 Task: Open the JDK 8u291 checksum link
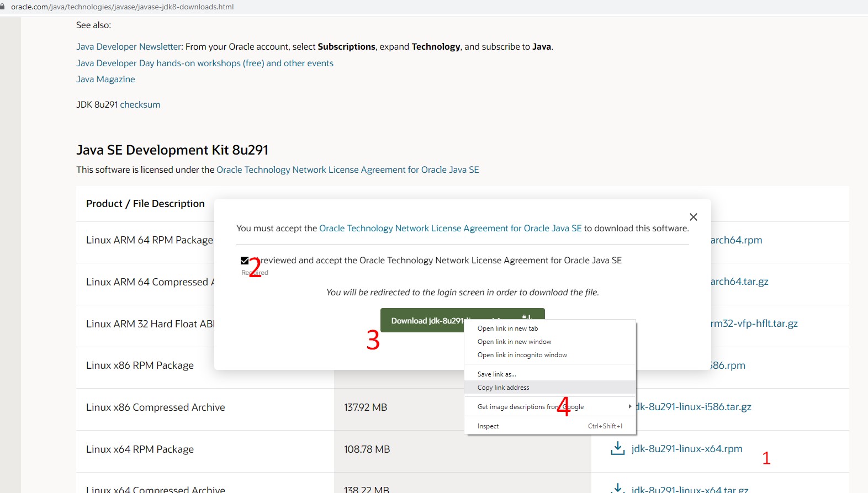140,105
